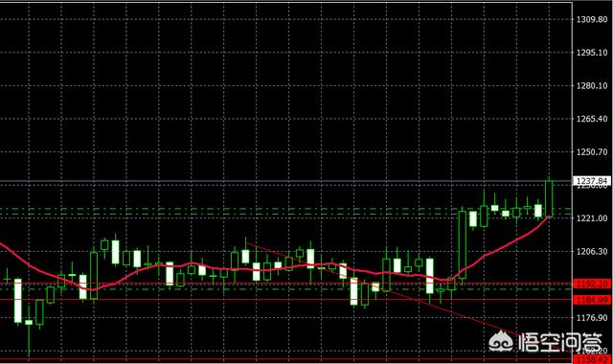This screenshot has height=364, width=613.
Task: Click the 1280.10 price axis label
Action: pos(592,85)
